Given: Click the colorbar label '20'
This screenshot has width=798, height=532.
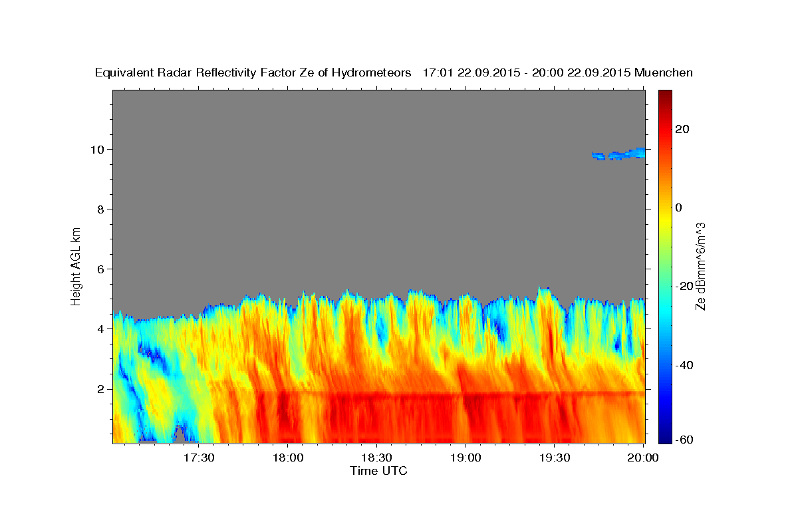Looking at the screenshot, I should point(683,129).
